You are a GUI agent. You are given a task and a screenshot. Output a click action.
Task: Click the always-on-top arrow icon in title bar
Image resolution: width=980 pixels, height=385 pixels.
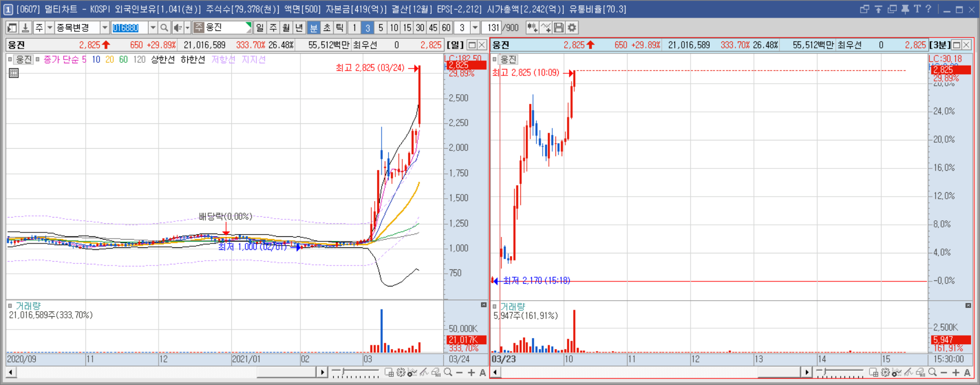coord(878,9)
